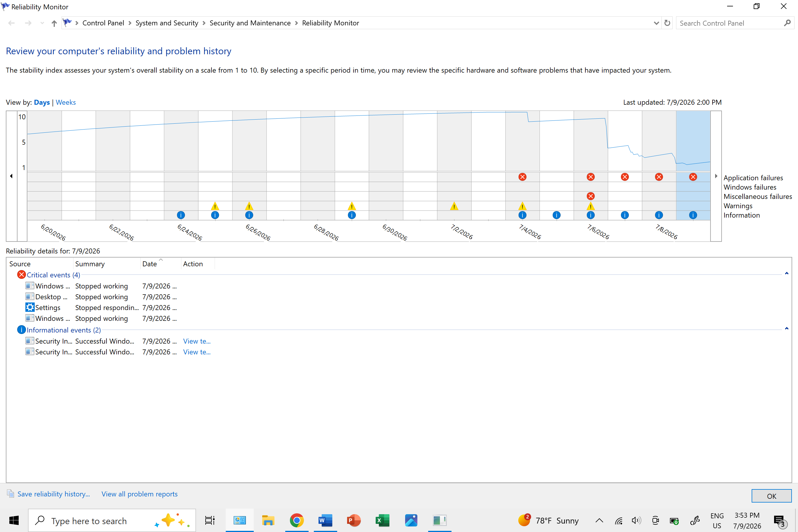Select the Days view option
The image size is (798, 532).
coord(42,102)
